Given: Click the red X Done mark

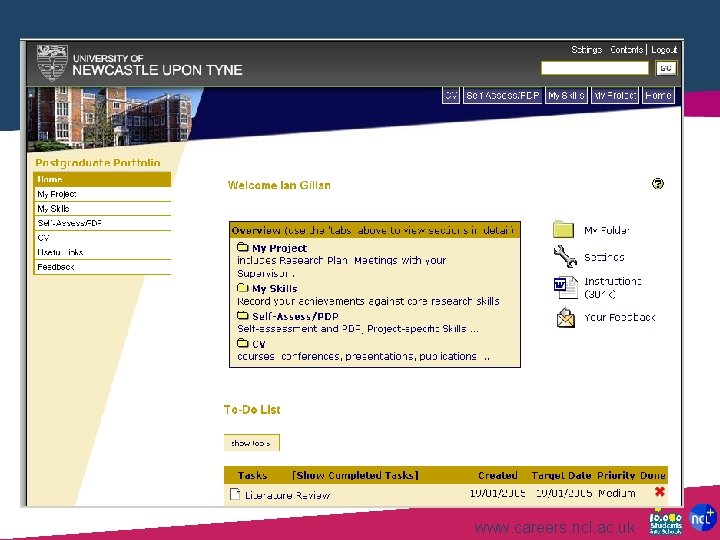Looking at the screenshot, I should [659, 492].
